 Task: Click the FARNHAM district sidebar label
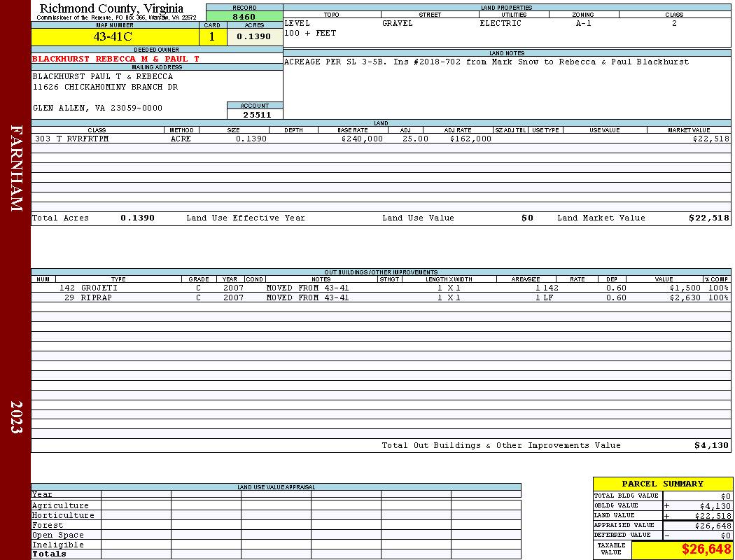16,168
